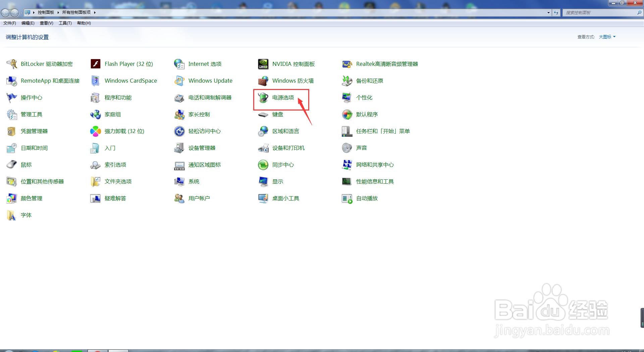
Task: Open the 凭据管理器 icon
Action: [x=12, y=131]
